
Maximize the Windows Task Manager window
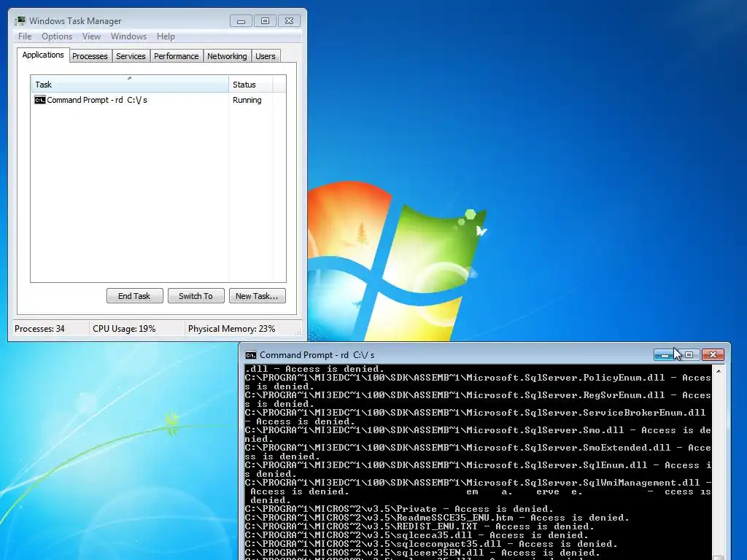point(265,21)
